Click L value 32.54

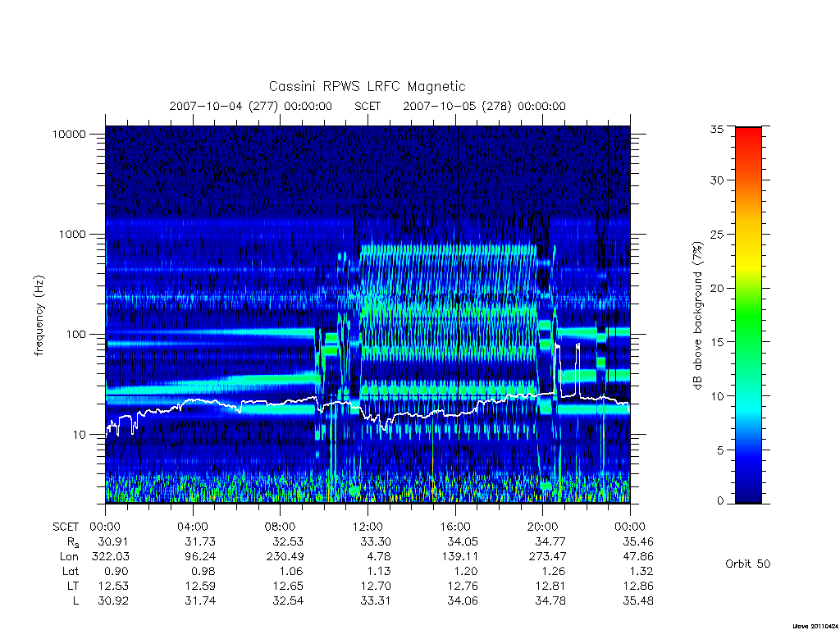[x=288, y=600]
